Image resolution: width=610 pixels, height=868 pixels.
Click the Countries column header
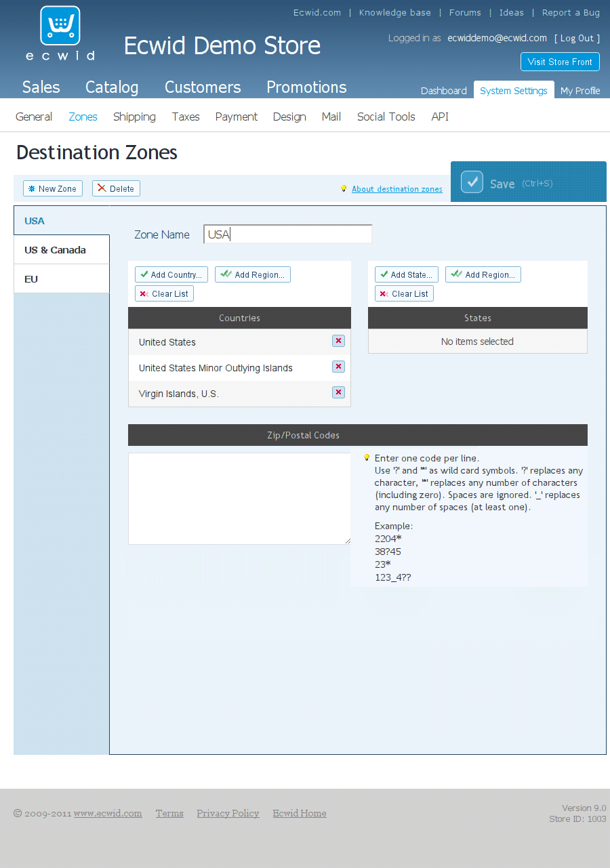tap(239, 318)
